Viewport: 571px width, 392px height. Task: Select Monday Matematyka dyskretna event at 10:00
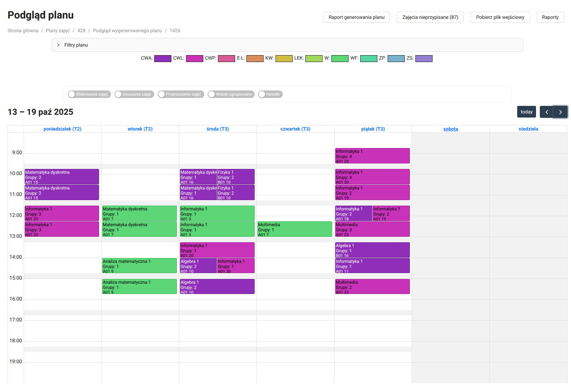pos(62,177)
